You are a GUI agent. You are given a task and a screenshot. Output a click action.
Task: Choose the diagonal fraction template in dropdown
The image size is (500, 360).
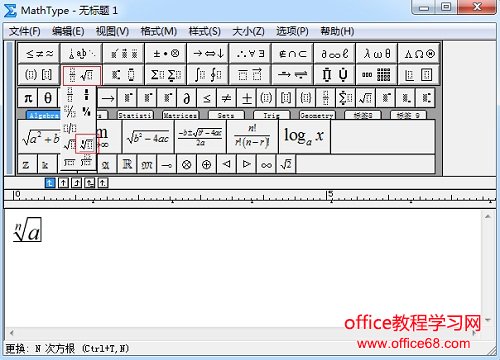[x=70, y=111]
